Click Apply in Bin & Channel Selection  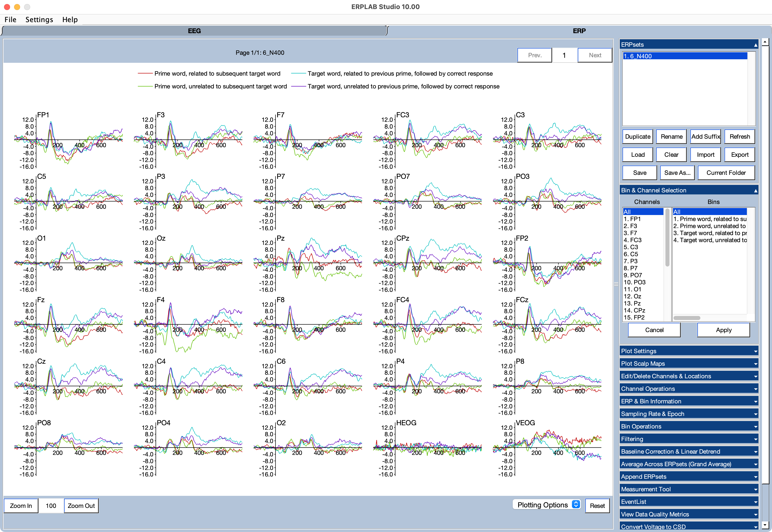tap(723, 330)
